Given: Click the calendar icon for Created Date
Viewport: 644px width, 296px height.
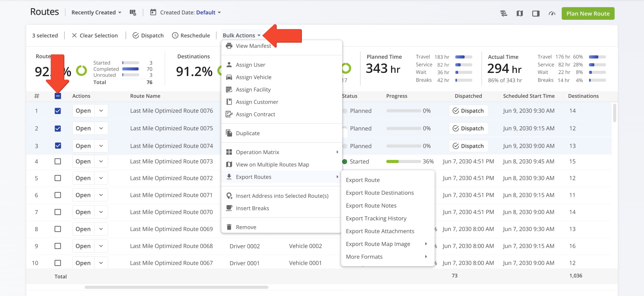Looking at the screenshot, I should [x=153, y=13].
